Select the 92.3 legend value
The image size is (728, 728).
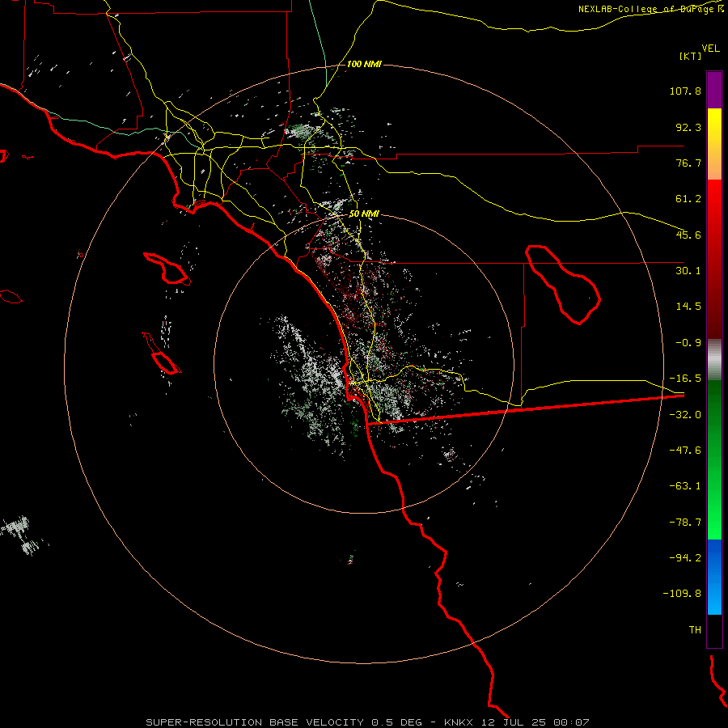[x=688, y=127]
